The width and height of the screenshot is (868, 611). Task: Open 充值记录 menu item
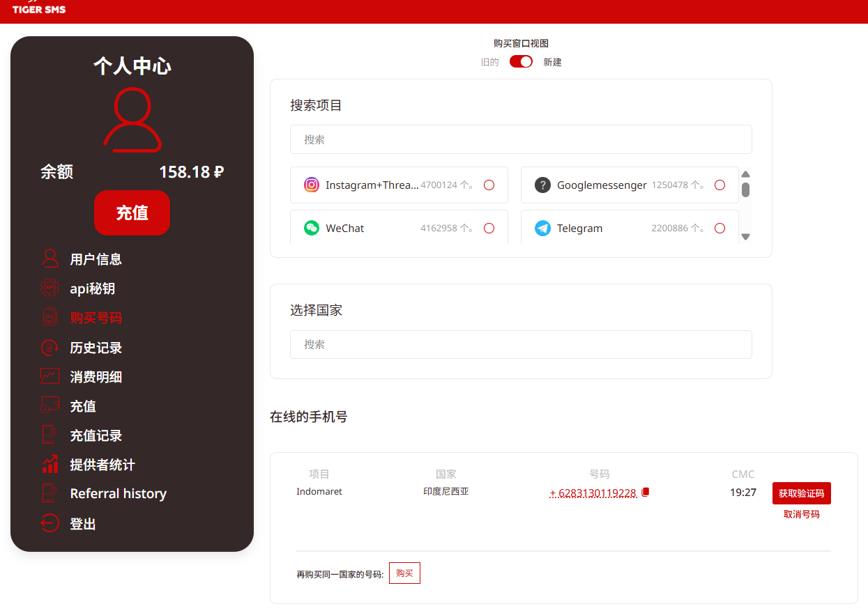[96, 435]
